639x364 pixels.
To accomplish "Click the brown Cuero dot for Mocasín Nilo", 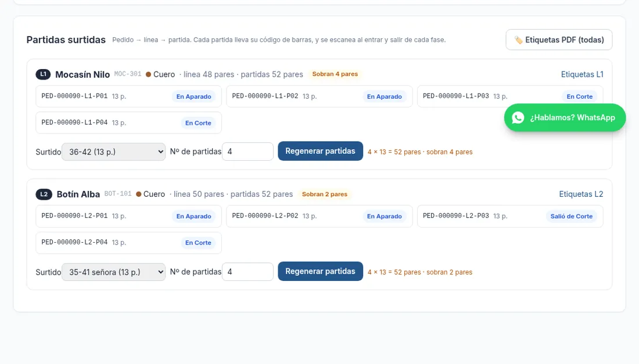I will pos(148,74).
